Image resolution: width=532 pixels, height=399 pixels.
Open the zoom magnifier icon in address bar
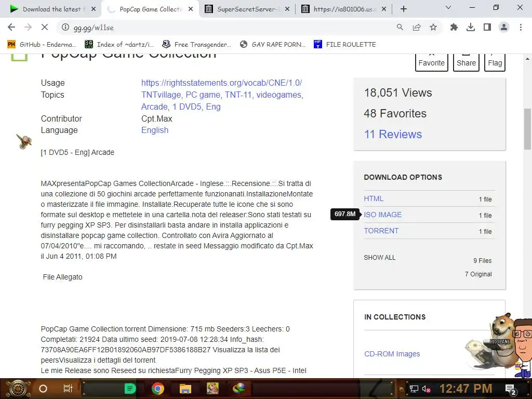point(400,28)
